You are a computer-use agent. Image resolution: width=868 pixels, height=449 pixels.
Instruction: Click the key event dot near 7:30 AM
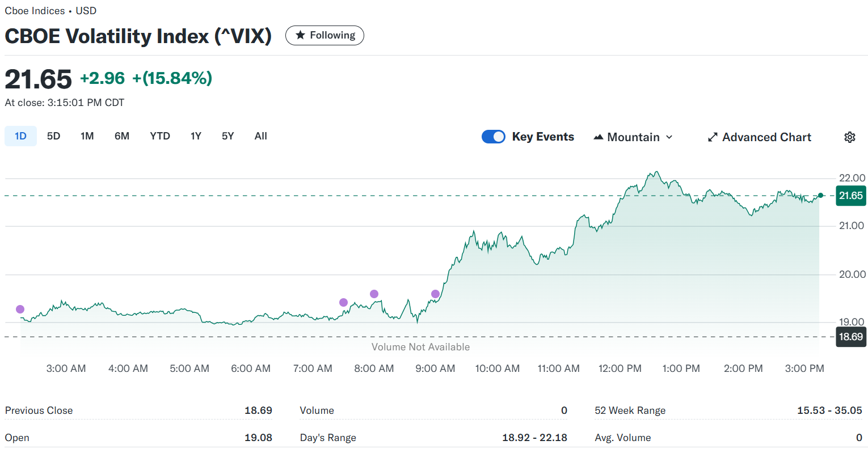click(343, 302)
